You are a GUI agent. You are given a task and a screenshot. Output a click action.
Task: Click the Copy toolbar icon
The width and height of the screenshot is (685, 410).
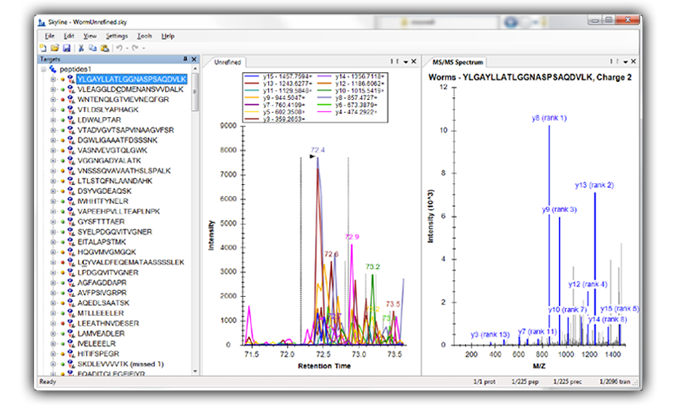tap(91, 47)
